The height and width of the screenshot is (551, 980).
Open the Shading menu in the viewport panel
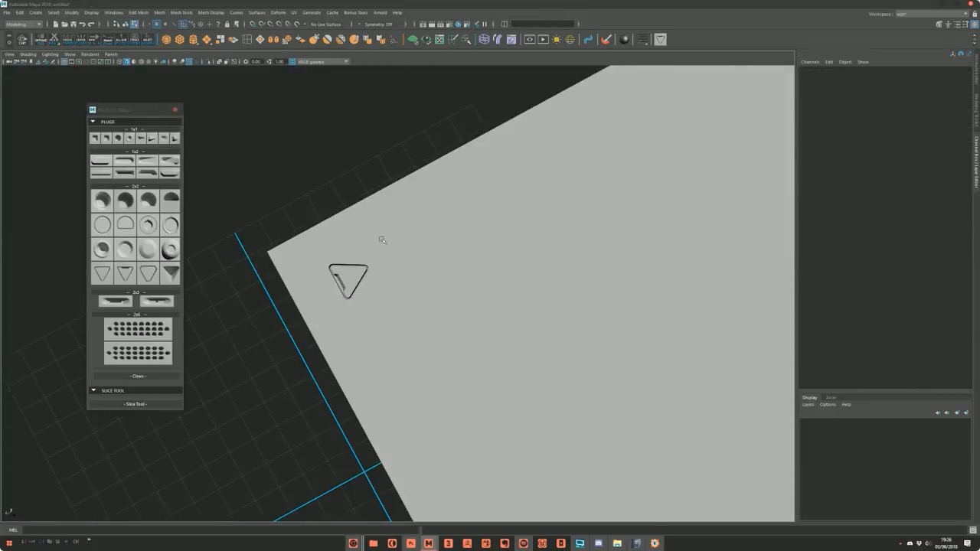point(28,54)
